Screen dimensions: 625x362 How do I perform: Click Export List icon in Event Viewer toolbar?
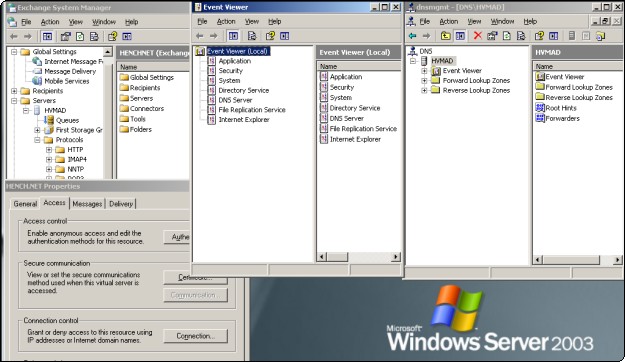coord(252,36)
